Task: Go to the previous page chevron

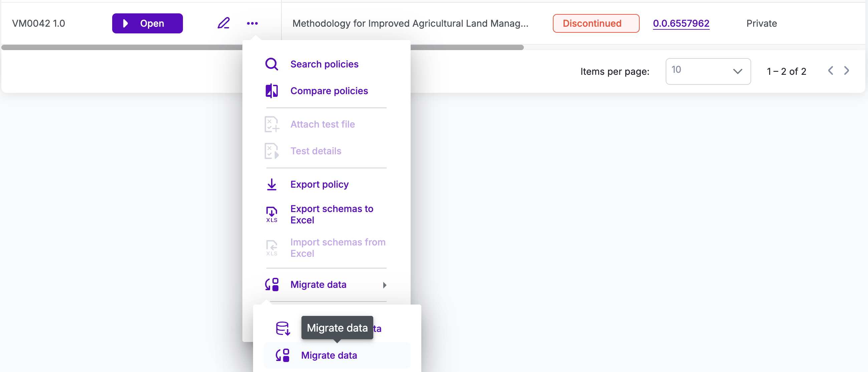Action: 831,71
